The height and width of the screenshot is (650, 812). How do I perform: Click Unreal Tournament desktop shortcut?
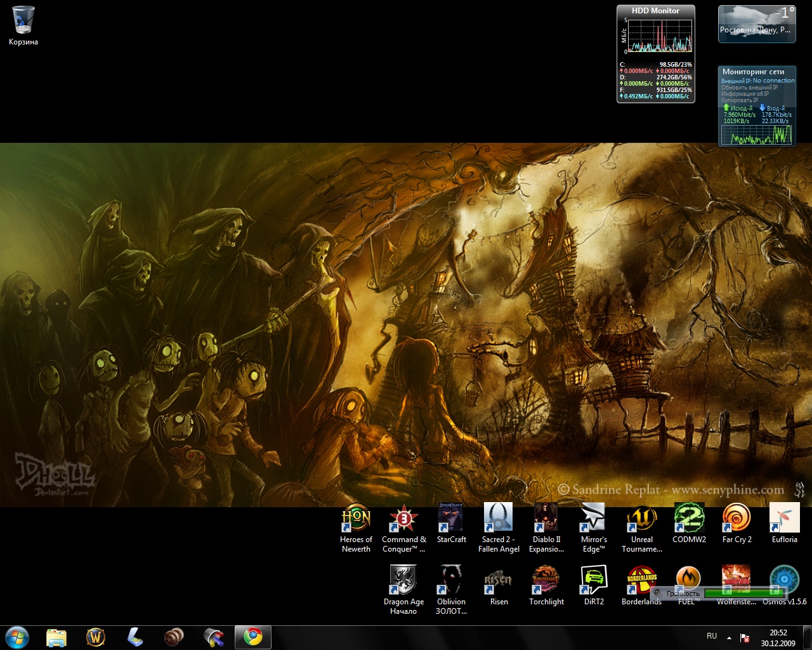[641, 528]
